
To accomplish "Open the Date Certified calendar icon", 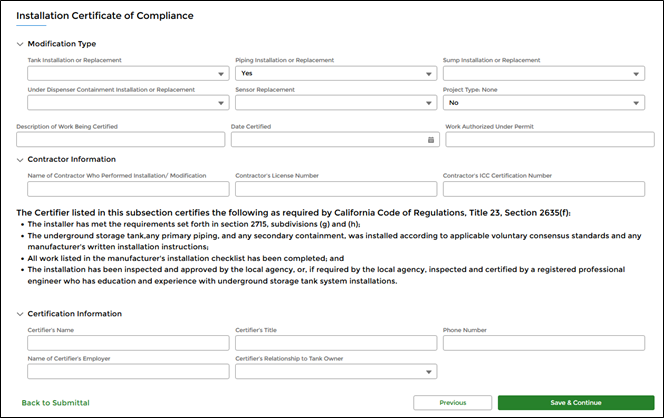I will point(430,140).
